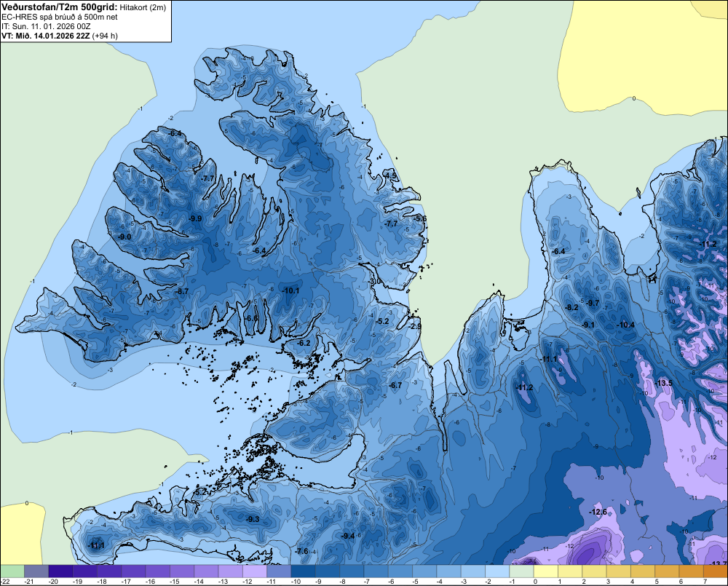Image resolution: width=728 pixels, height=586 pixels.
Task: Click the -12.6 temperature label
Action: pyautogui.click(x=598, y=512)
